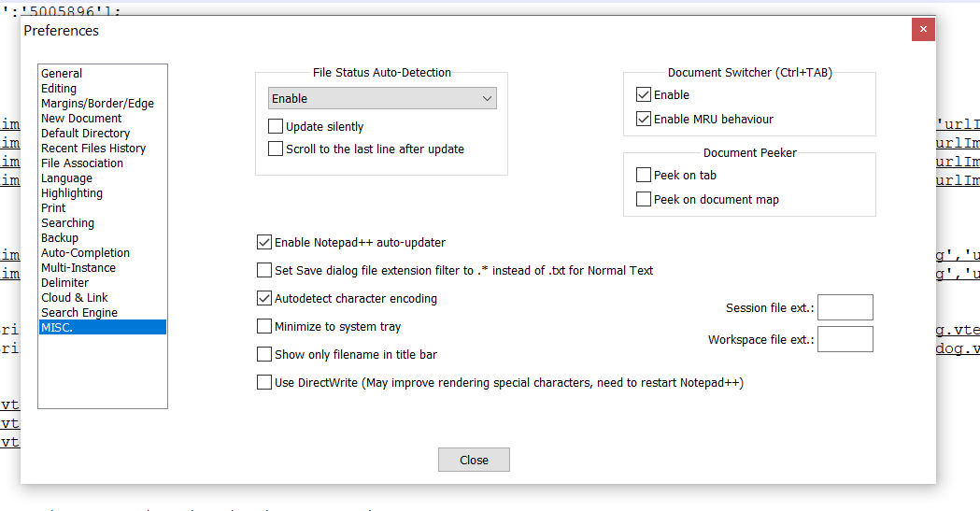Open the General preferences category
Screen dimensions: 980x511
point(103,73)
